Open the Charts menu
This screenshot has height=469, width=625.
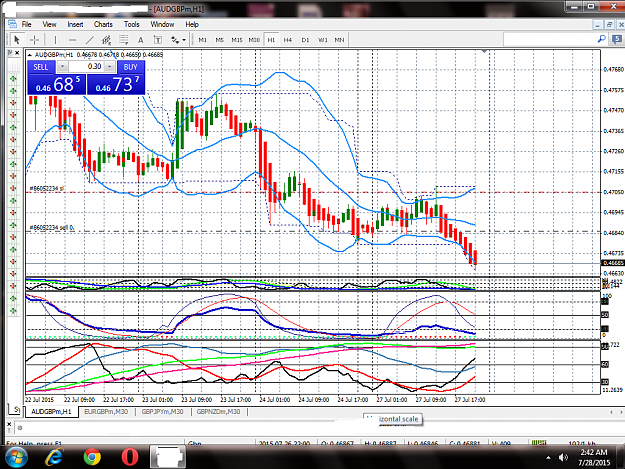(x=103, y=24)
